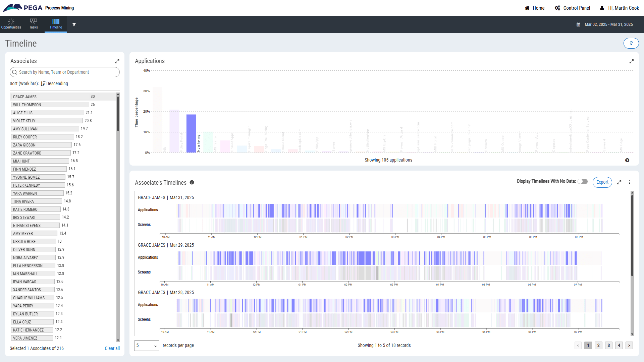Switch to the Tasks tab
Viewport: 644px width, 362px height.
(34, 24)
